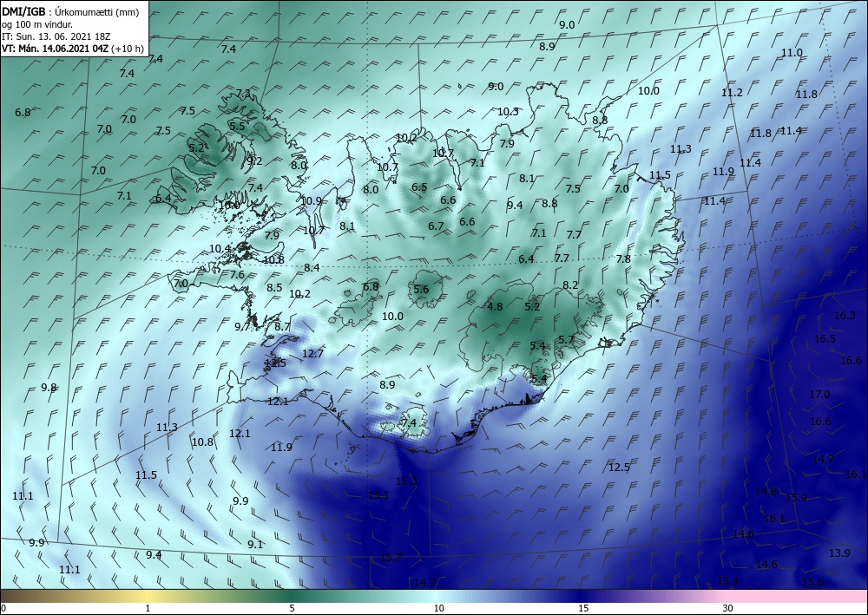Click the 15.7 value near the bottom

[391, 558]
